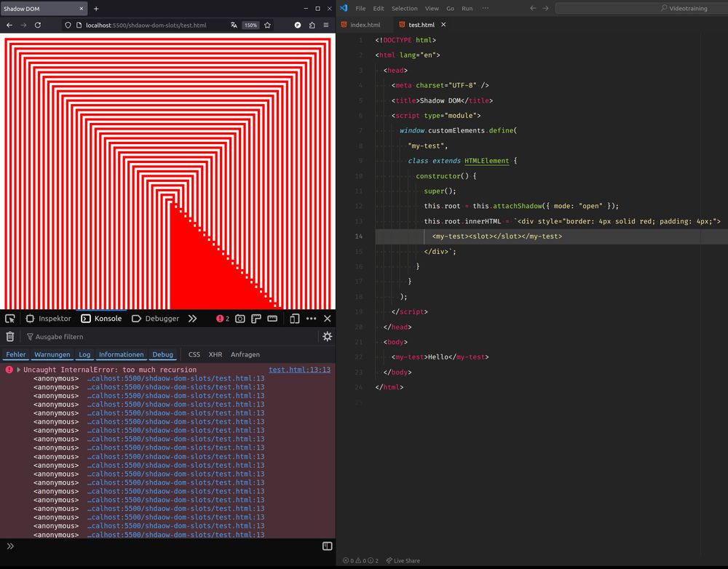This screenshot has width=728, height=569.
Task: Toggle the Warnungen console filter
Action: pyautogui.click(x=52, y=354)
